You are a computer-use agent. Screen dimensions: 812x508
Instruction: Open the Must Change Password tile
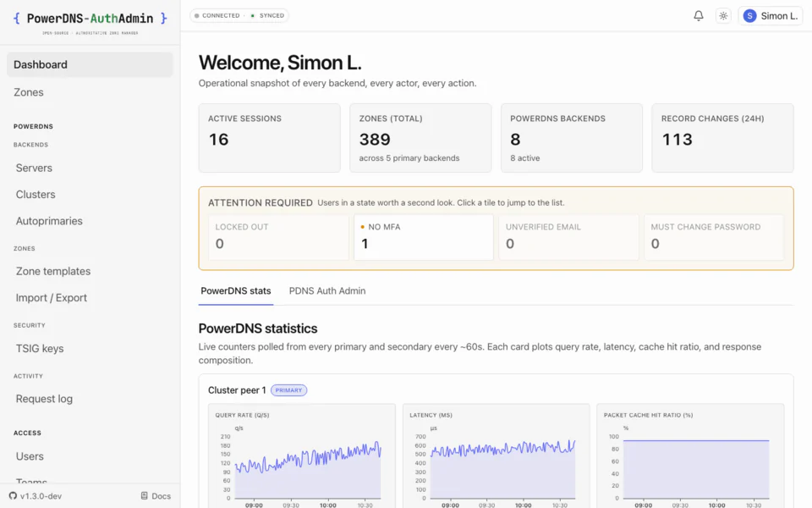pyautogui.click(x=714, y=237)
